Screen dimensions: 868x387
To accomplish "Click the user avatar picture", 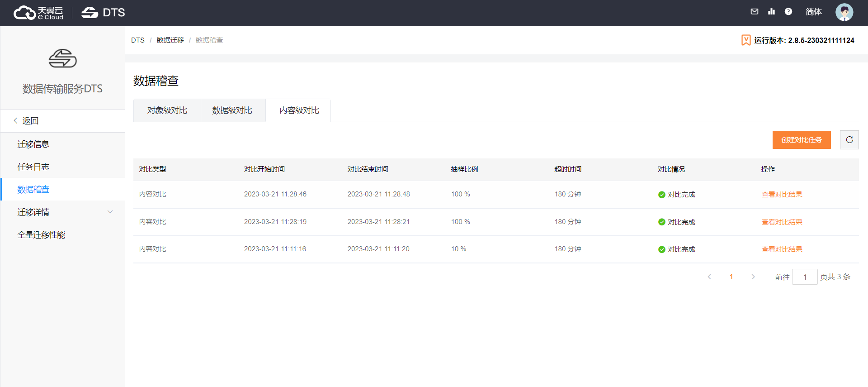I will tap(844, 12).
